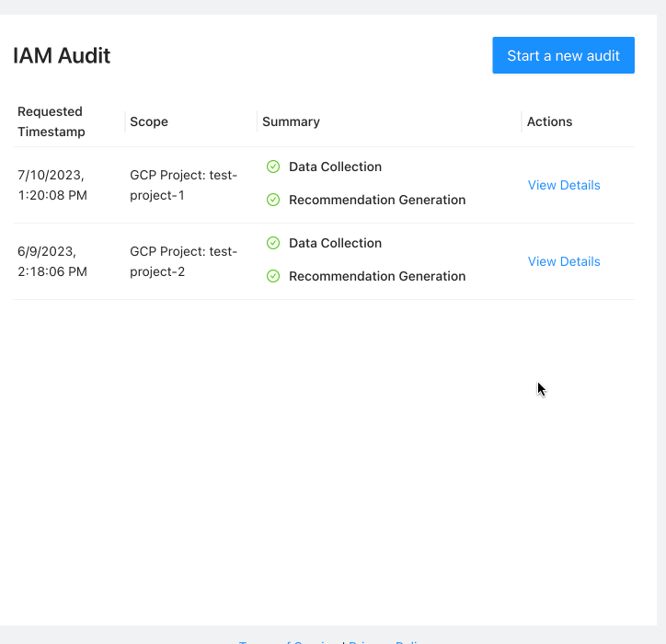This screenshot has height=644, width=666.
Task: Select the Scope column header
Action: pos(149,121)
